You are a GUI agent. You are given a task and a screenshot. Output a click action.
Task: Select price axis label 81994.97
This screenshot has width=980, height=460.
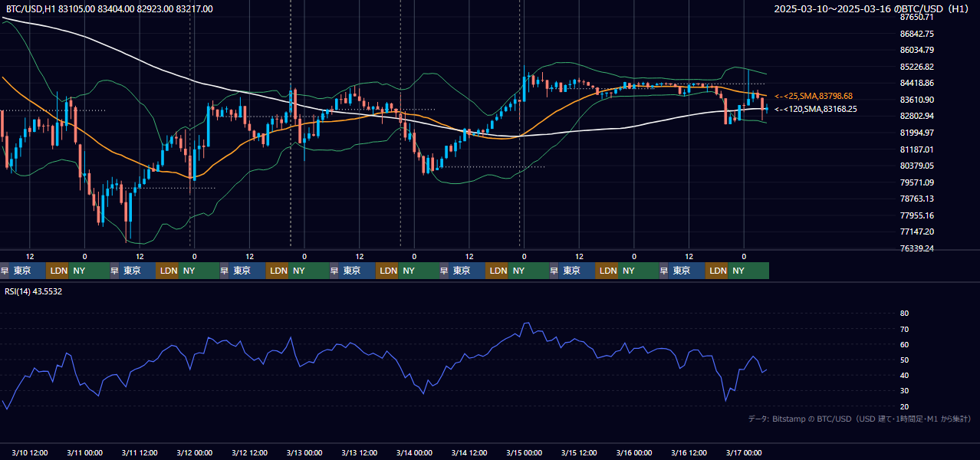(917, 133)
